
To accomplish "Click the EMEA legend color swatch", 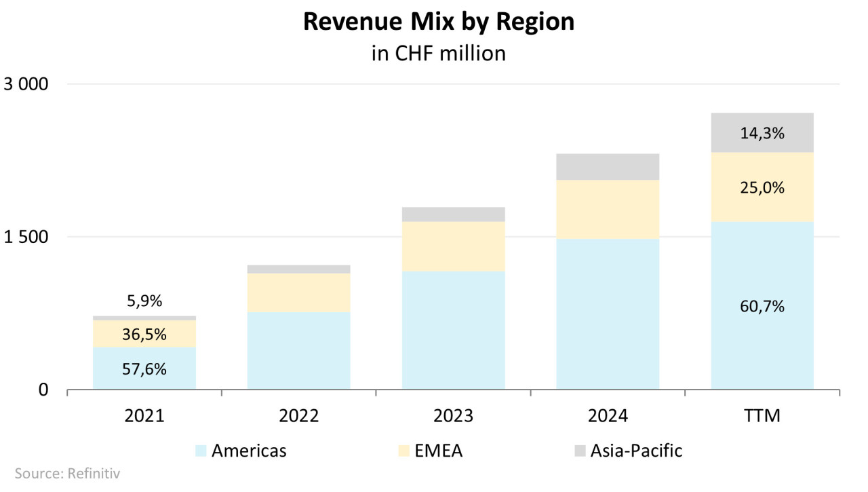I will point(403,451).
